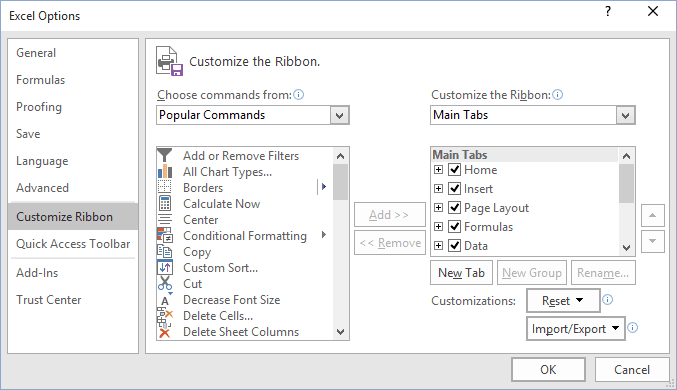Click the Add or Remove Filters funnel icon
677x390 pixels.
165,155
